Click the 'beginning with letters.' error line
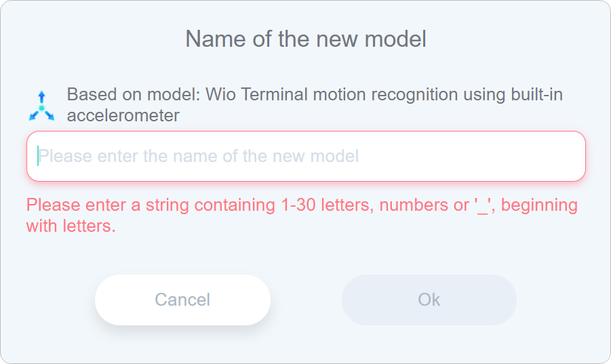This screenshot has width=611, height=364. 71,226
